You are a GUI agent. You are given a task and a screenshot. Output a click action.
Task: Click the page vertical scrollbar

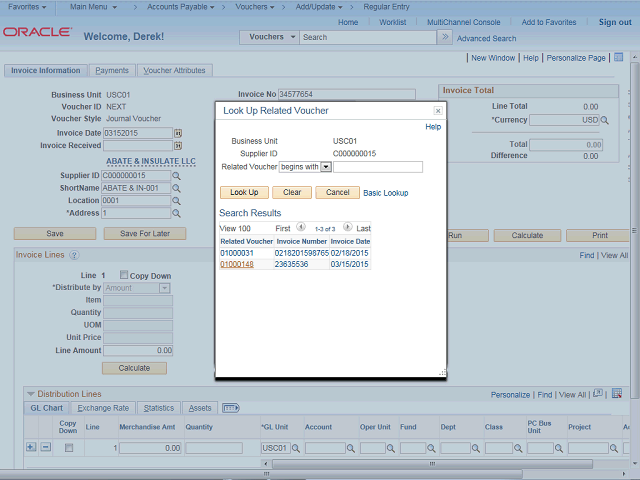(x=634, y=229)
